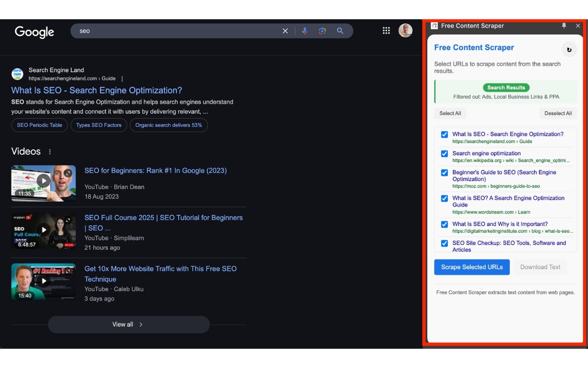Uncheck the SEO Site Checkup checkbox
588x368 pixels.
pos(444,243)
